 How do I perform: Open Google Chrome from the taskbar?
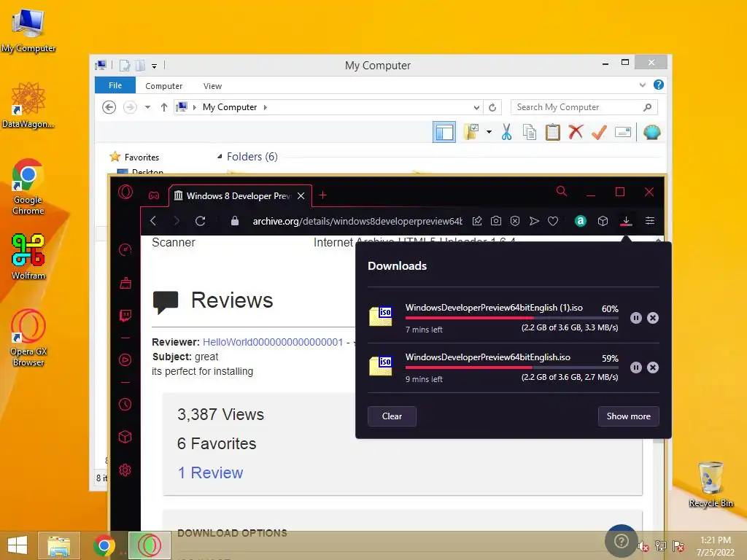pyautogui.click(x=104, y=545)
